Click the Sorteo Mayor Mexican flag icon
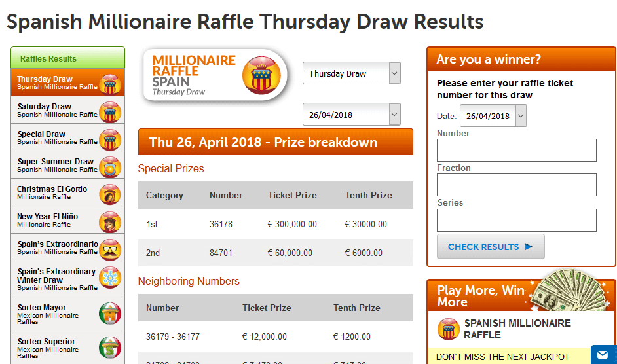 (x=110, y=314)
